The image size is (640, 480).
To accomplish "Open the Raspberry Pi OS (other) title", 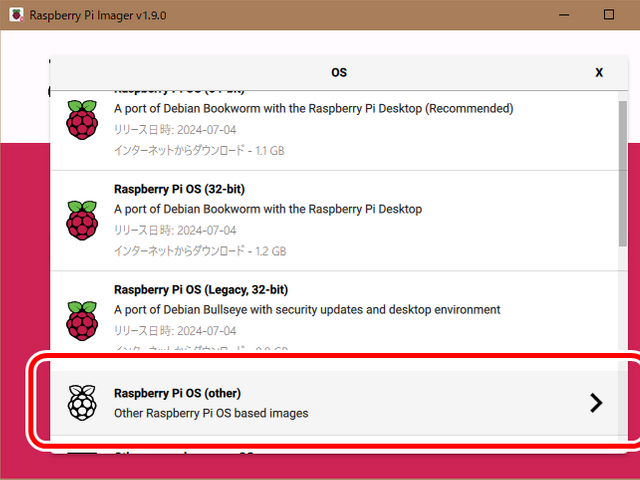I will tap(177, 393).
